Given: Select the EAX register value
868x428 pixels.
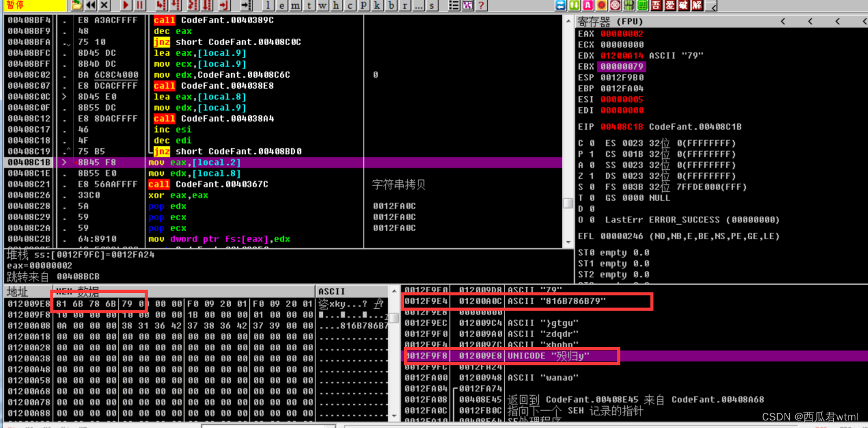Looking at the screenshot, I should pos(622,33).
